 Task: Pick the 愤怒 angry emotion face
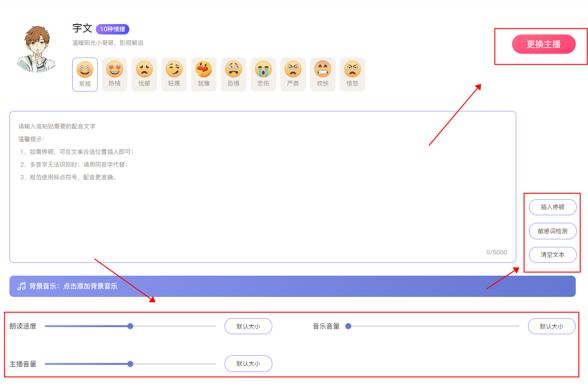pyautogui.click(x=353, y=74)
